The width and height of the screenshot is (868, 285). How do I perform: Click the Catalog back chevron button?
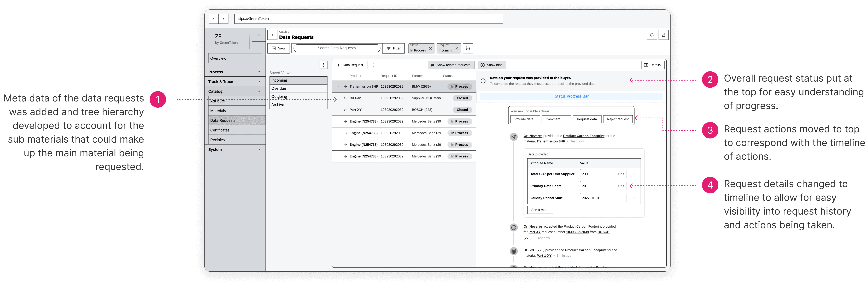272,35
